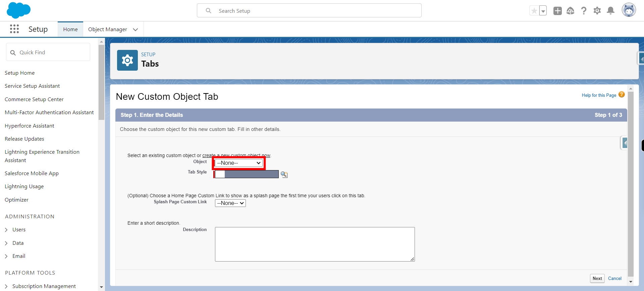The image size is (644, 291).
Task: Open Service Setup Assistant
Action: pyautogui.click(x=32, y=86)
